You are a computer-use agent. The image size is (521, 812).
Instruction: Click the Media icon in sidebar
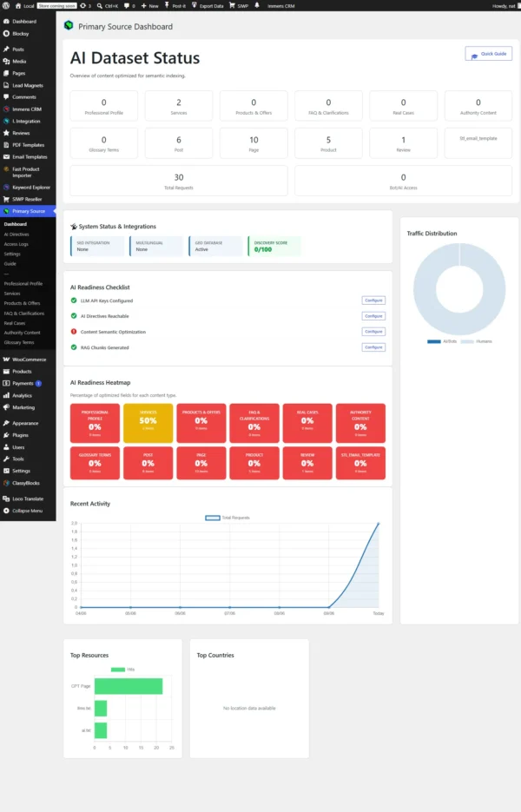point(6,61)
